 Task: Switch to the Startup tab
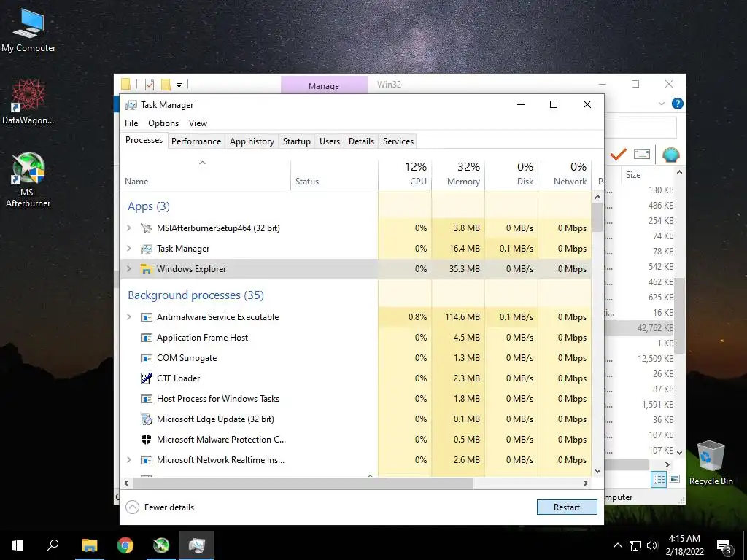(296, 141)
